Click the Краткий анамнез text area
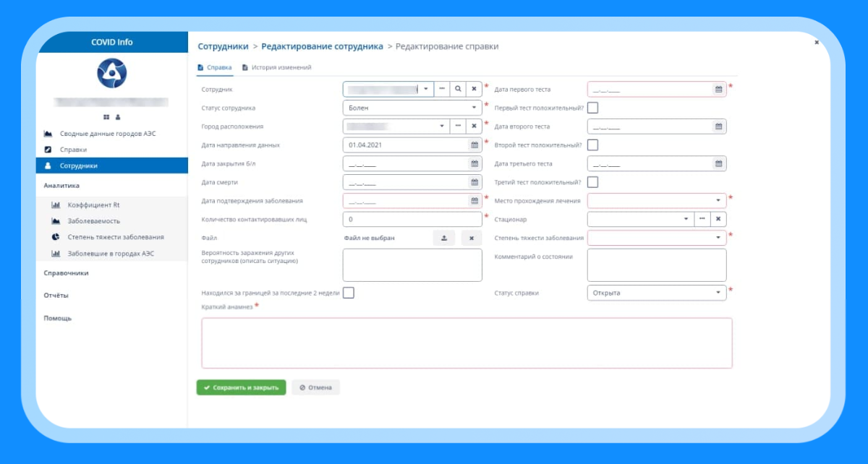Screen dimensions: 868x464 coord(467,343)
